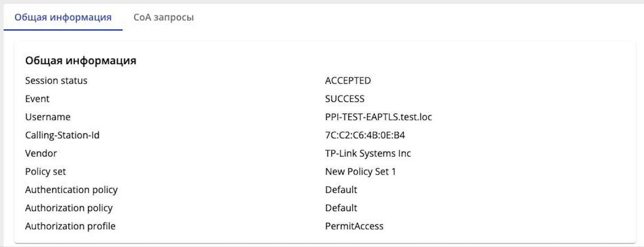The height and width of the screenshot is (247, 644).
Task: Click the Policy set label
Action: (x=46, y=172)
